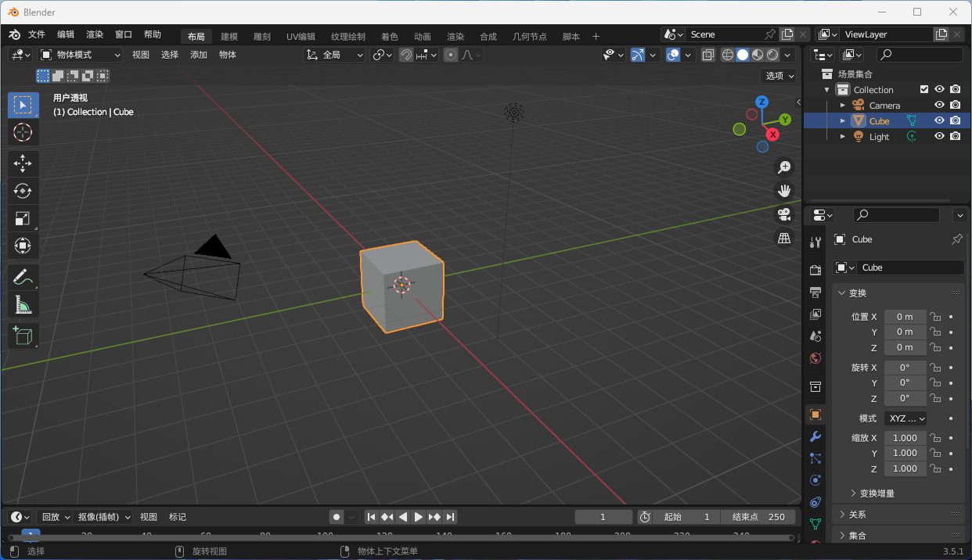Lock the location X value
Viewport: 972px width, 560px height.
935,317
